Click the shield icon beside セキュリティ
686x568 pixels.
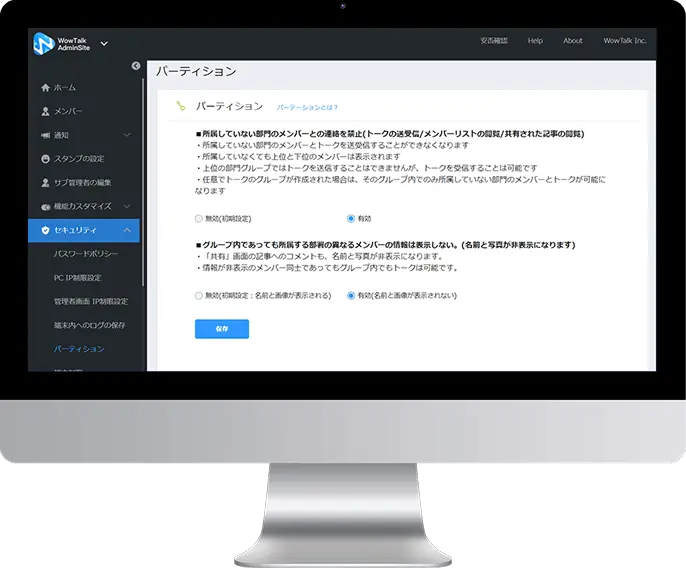click(45, 230)
